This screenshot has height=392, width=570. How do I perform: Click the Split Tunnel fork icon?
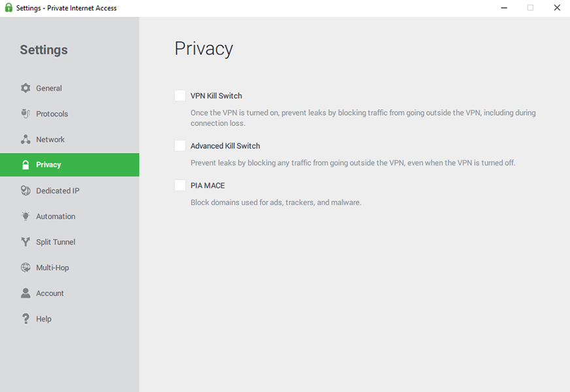(x=25, y=242)
